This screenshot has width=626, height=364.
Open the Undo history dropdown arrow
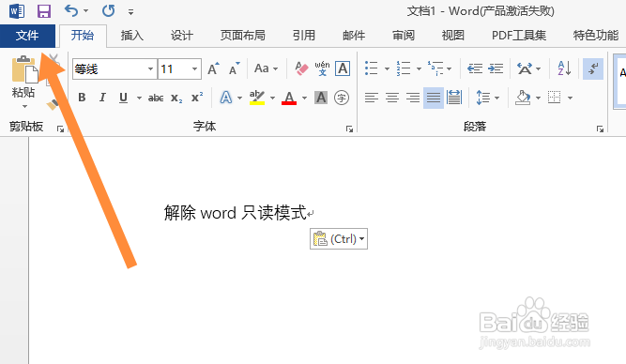click(x=85, y=11)
